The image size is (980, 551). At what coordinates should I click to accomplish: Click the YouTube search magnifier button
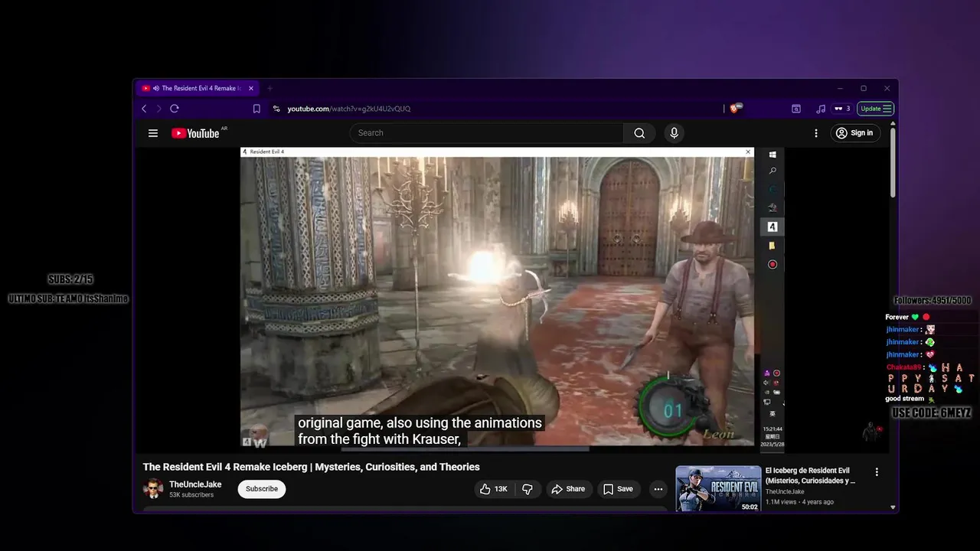tap(639, 133)
